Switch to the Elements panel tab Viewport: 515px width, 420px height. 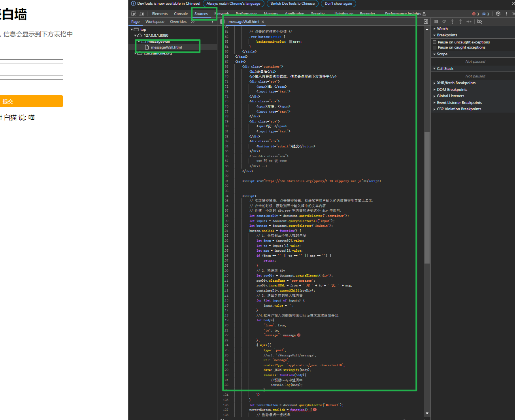160,14
